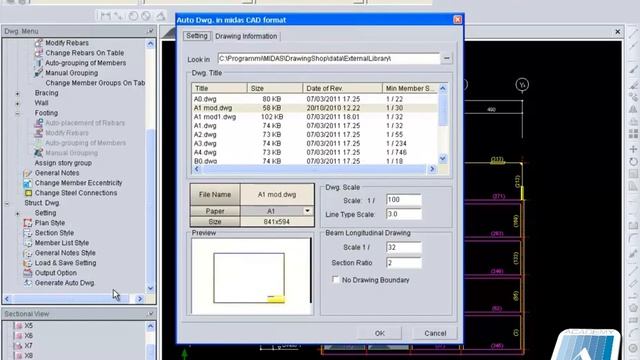The height and width of the screenshot is (360, 640).
Task: Edit the Section Ratio field
Action: 403,263
